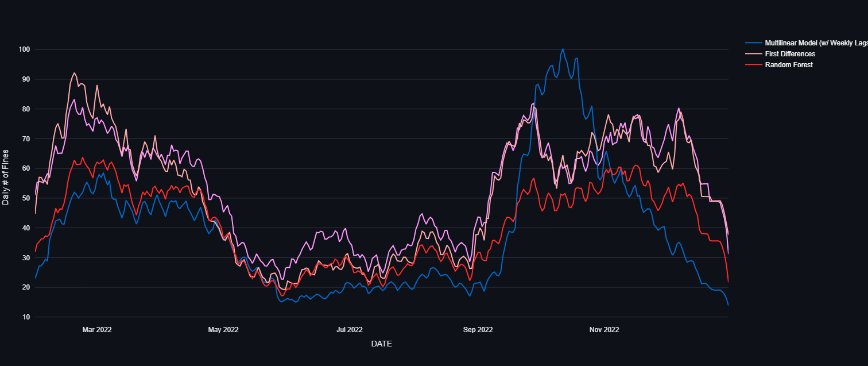This screenshot has width=868, height=366.
Task: Click the blue legend line swatch
Action: pyautogui.click(x=754, y=43)
